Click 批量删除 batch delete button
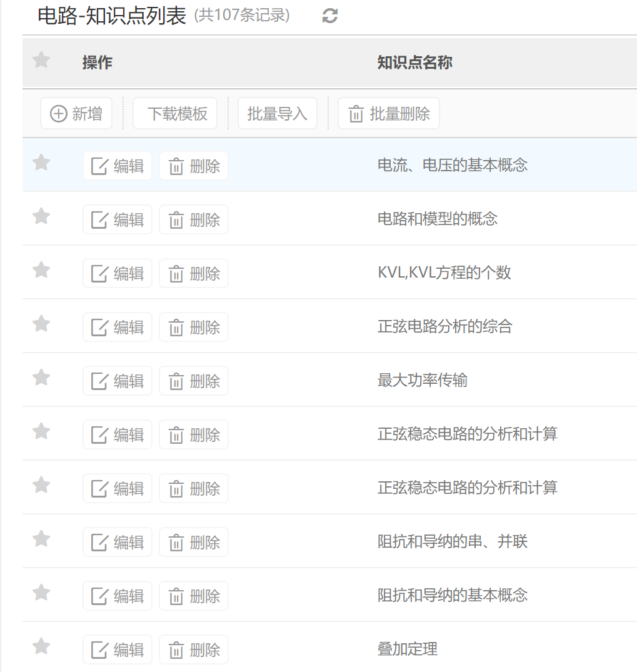The image size is (637, 672). pos(388,114)
